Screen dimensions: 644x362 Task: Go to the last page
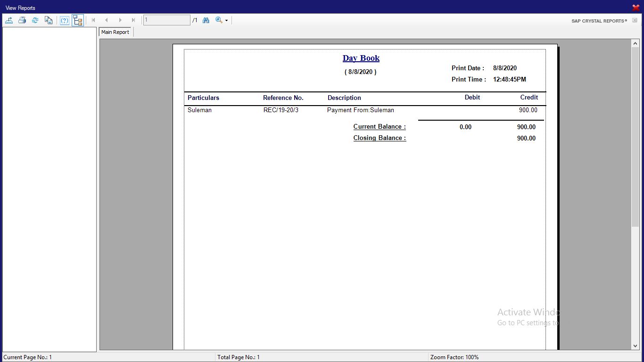point(133,20)
